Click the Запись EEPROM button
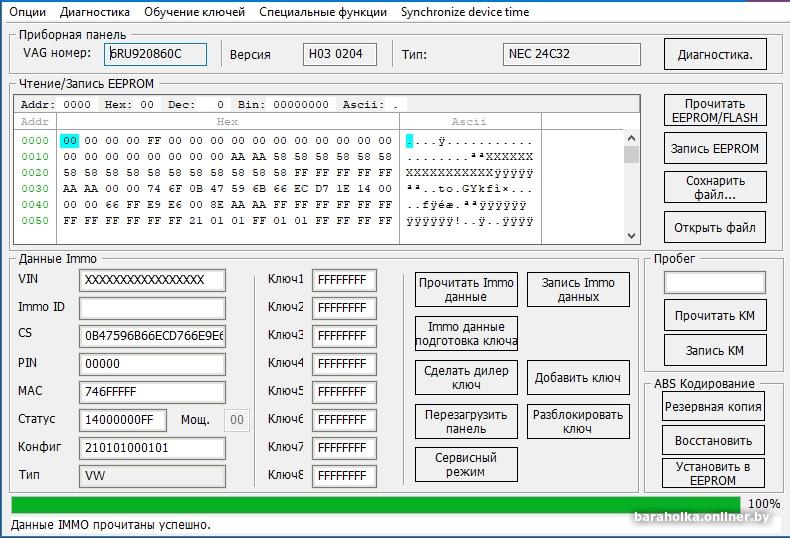This screenshot has width=790, height=538. (x=715, y=149)
